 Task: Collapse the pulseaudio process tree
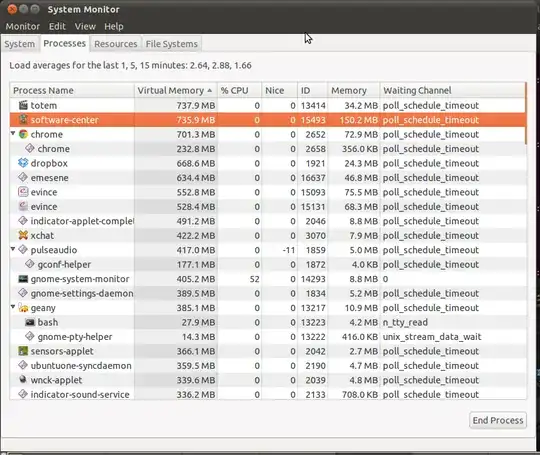coord(13,249)
